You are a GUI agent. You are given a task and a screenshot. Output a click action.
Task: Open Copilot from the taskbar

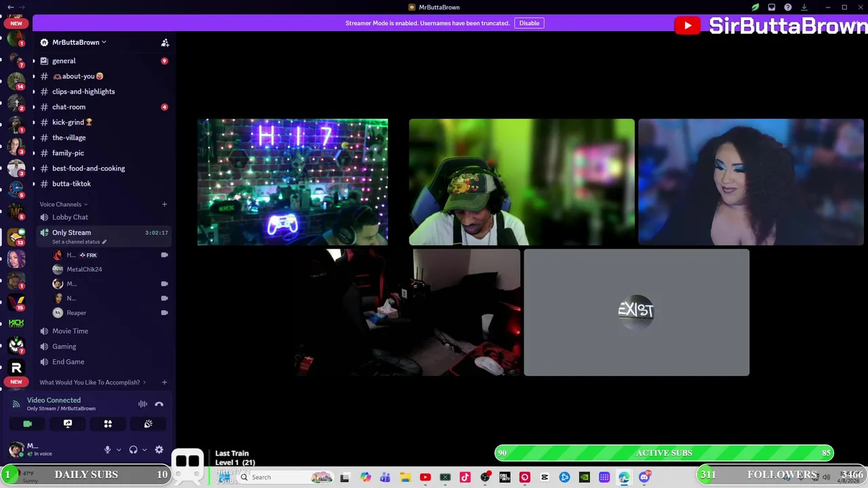tap(366, 477)
